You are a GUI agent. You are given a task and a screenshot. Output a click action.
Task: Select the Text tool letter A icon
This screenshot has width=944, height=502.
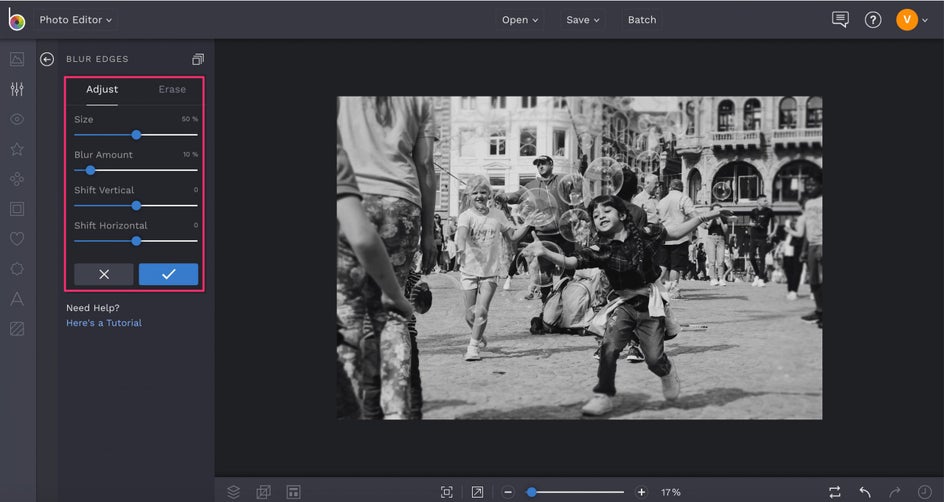click(17, 299)
